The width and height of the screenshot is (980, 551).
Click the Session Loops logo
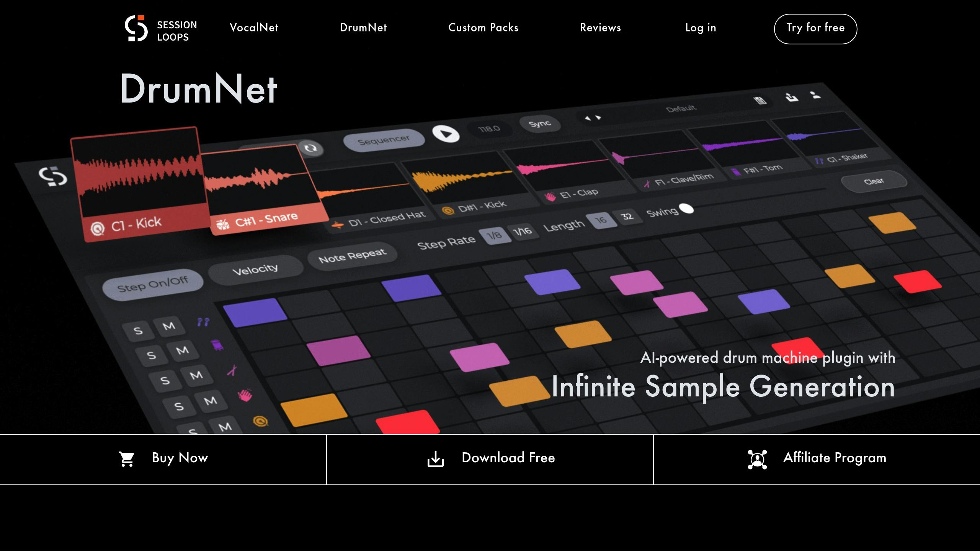pyautogui.click(x=161, y=29)
